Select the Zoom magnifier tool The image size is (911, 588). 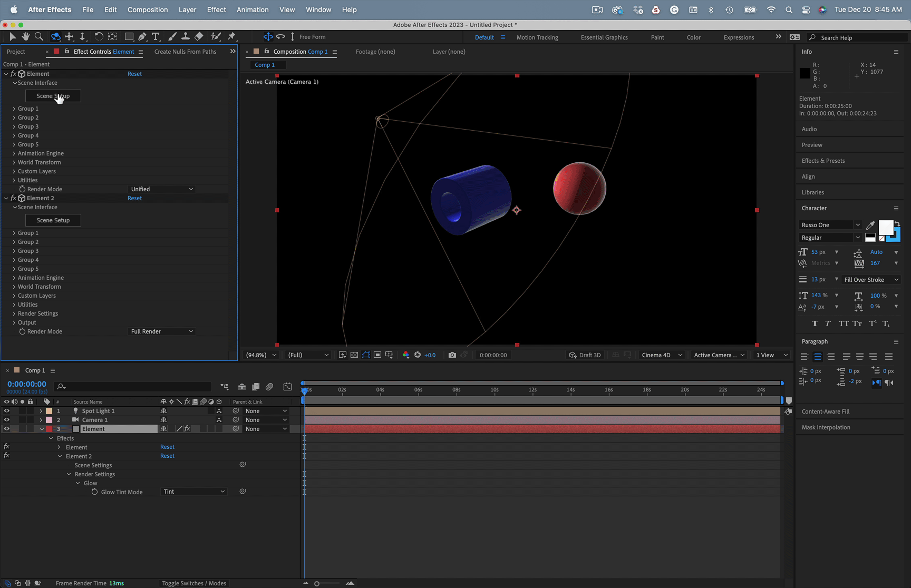point(38,36)
